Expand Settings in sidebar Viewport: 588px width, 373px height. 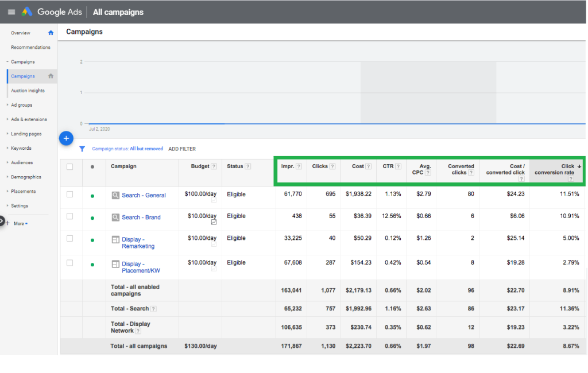7,206
